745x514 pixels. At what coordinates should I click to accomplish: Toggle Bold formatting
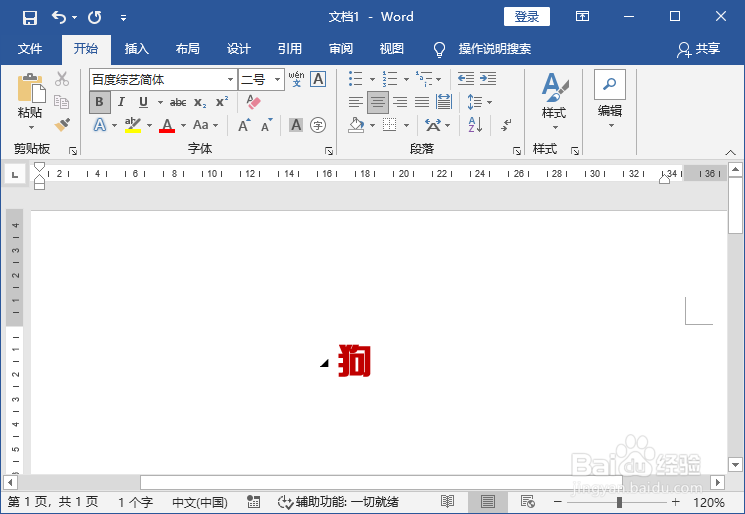[x=99, y=102]
